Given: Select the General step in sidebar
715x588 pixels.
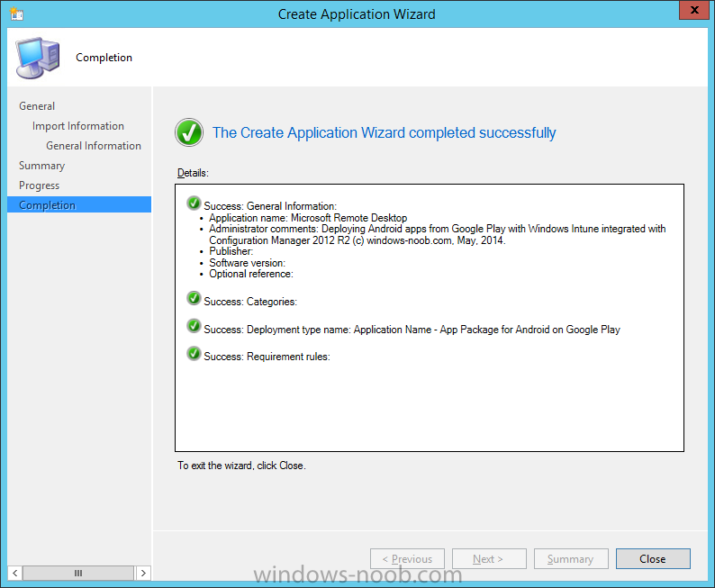Looking at the screenshot, I should coord(37,106).
